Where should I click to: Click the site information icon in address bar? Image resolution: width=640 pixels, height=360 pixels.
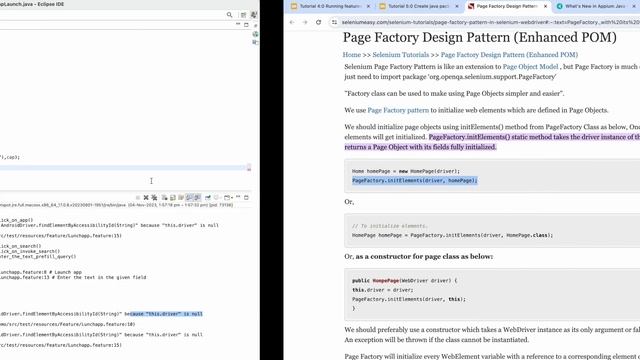click(334, 22)
